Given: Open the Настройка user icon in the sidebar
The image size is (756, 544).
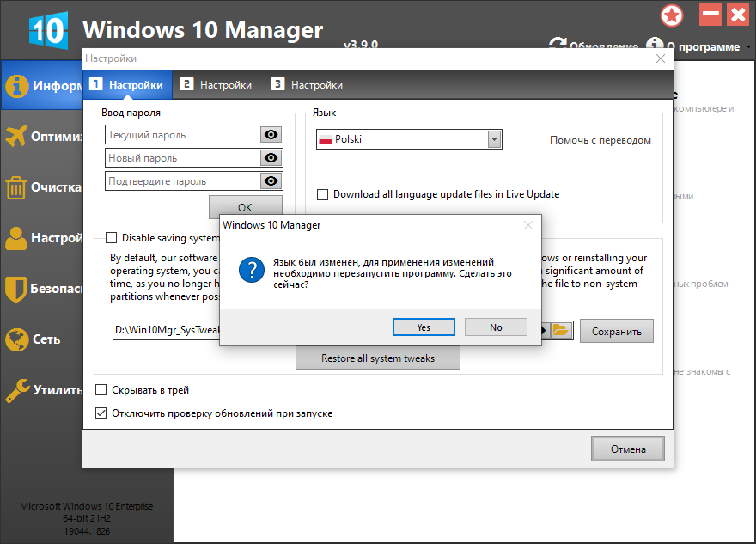Looking at the screenshot, I should pos(16,238).
